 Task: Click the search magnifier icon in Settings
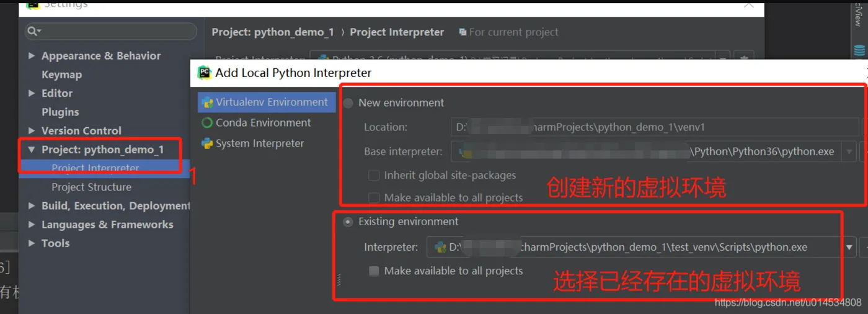coord(33,31)
